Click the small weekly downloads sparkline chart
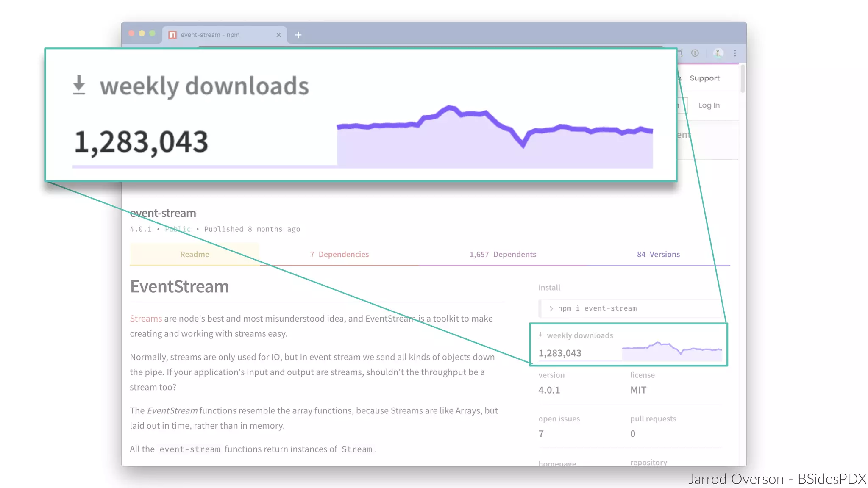The width and height of the screenshot is (868, 488). (x=672, y=352)
